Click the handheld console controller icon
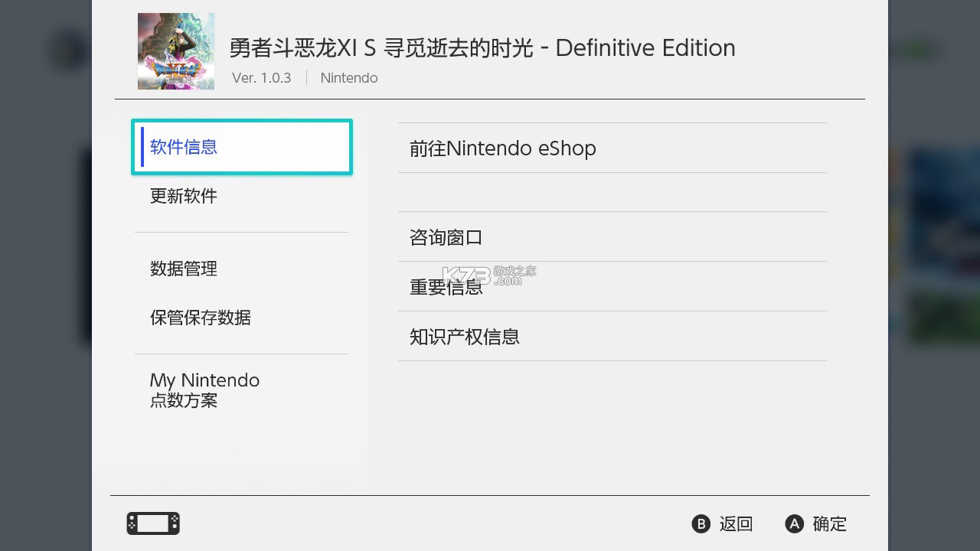The width and height of the screenshot is (980, 551). point(153,523)
